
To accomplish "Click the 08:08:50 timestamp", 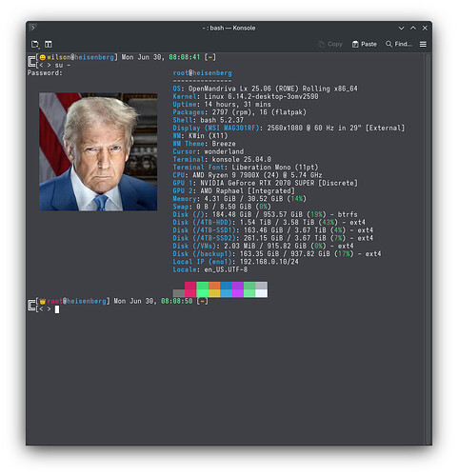I will pos(176,301).
